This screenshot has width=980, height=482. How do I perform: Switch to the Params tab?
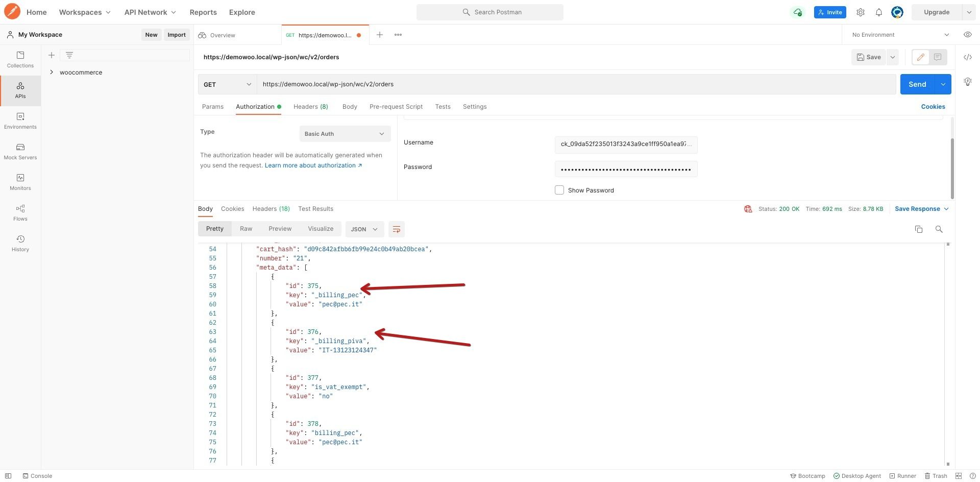[x=213, y=107]
